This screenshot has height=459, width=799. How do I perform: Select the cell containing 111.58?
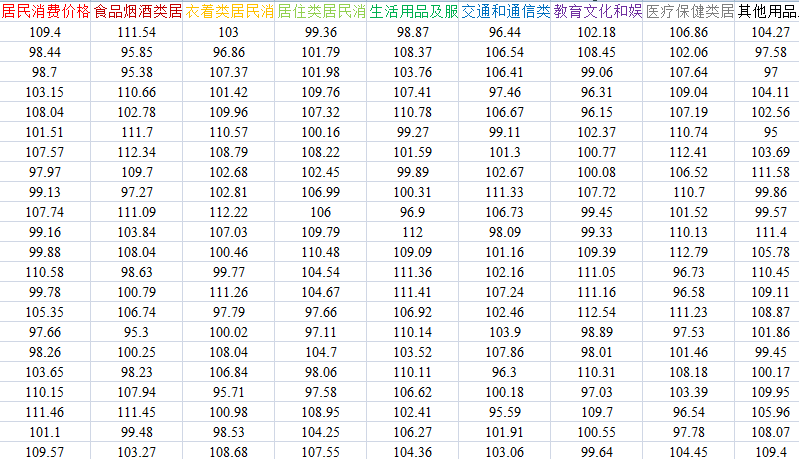[767, 172]
